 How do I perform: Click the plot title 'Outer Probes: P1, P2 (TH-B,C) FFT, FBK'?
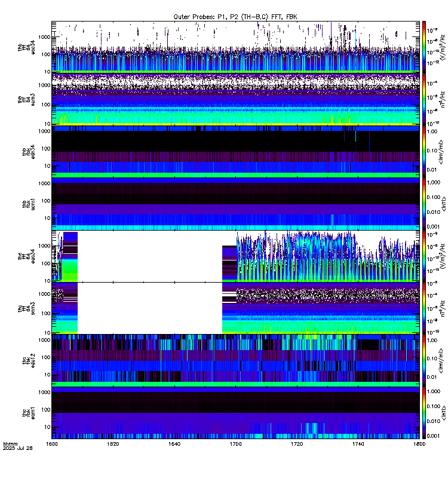click(x=235, y=17)
